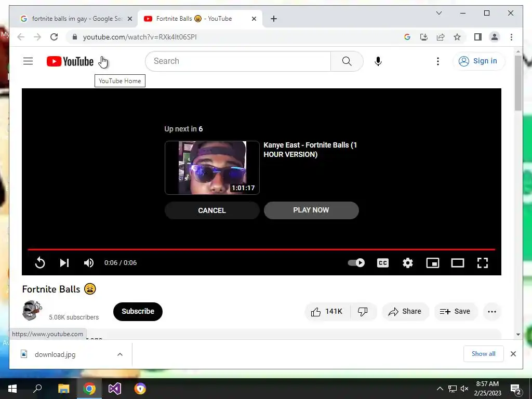Install app icon in address bar
The height and width of the screenshot is (399, 532).
point(424,37)
